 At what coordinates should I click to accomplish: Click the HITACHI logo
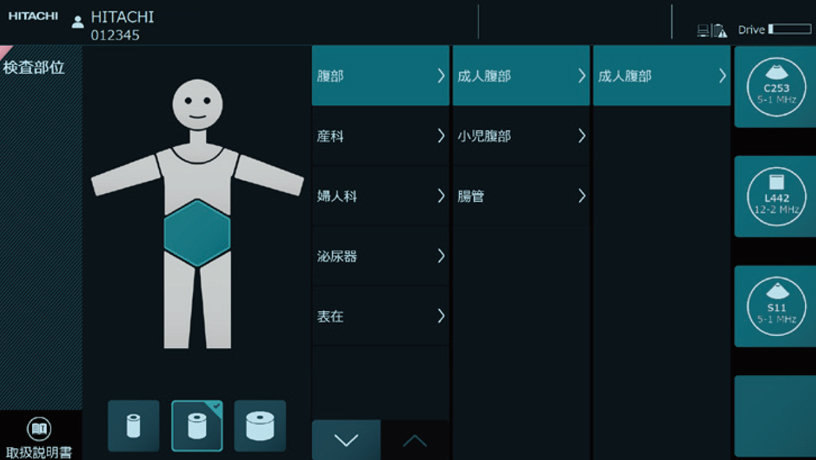pyautogui.click(x=33, y=16)
